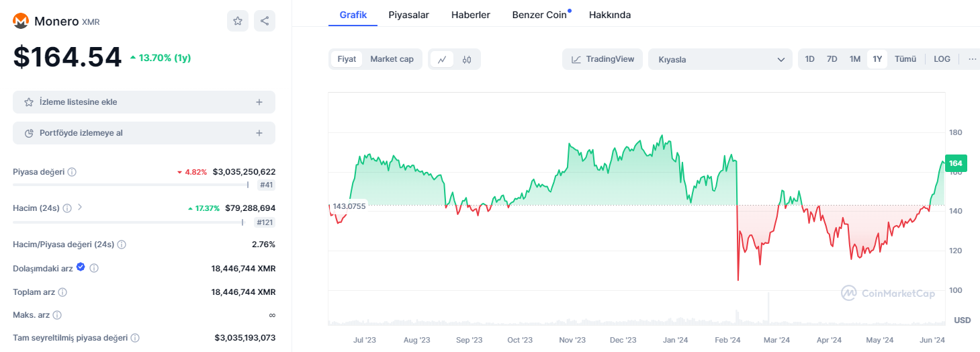
Task: Click the 164 current price chart label
Action: coord(955,163)
